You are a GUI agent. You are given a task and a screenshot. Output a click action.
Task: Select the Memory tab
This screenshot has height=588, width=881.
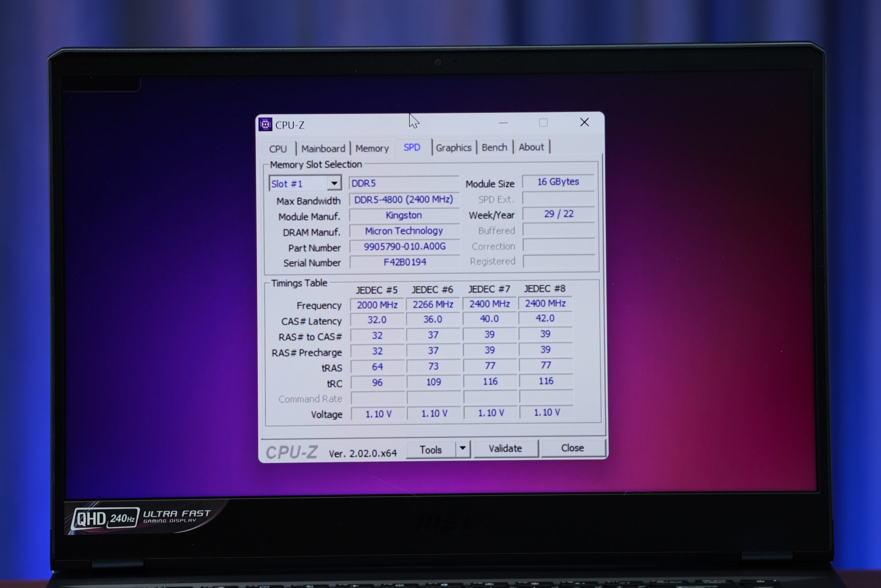coord(372,148)
